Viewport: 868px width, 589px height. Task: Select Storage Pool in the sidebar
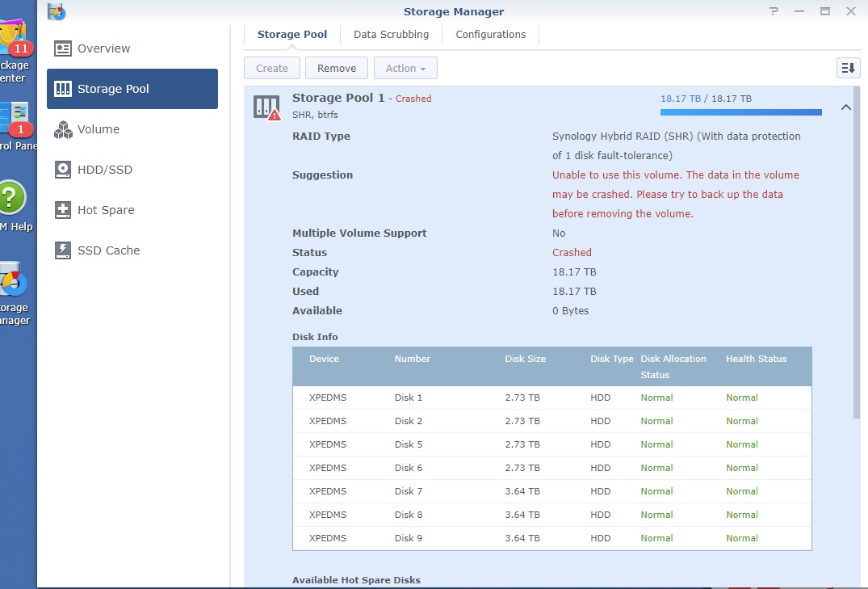[x=132, y=89]
